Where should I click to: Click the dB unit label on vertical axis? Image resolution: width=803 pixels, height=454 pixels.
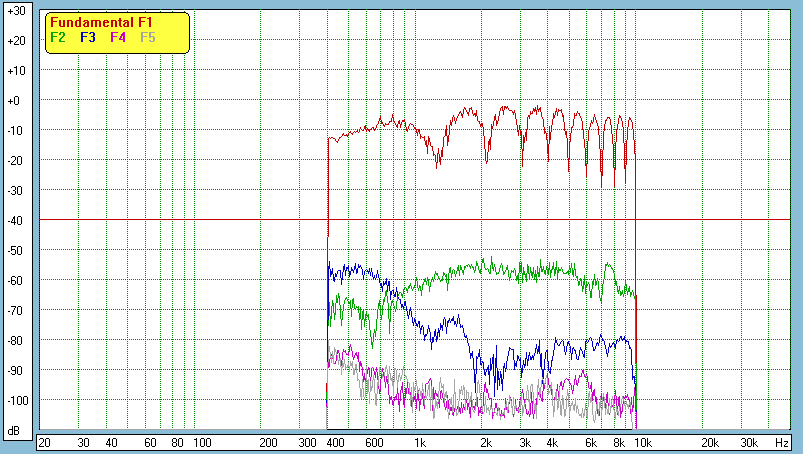(x=15, y=430)
